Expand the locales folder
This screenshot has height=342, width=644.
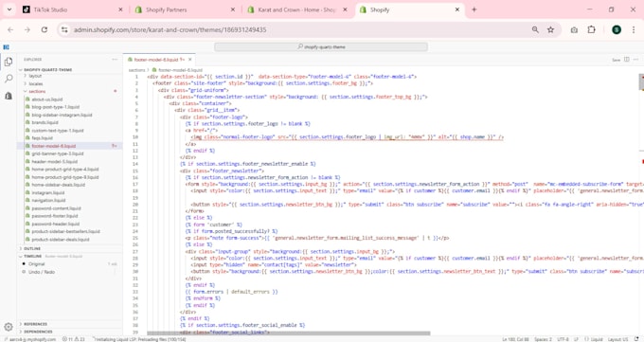click(36, 84)
